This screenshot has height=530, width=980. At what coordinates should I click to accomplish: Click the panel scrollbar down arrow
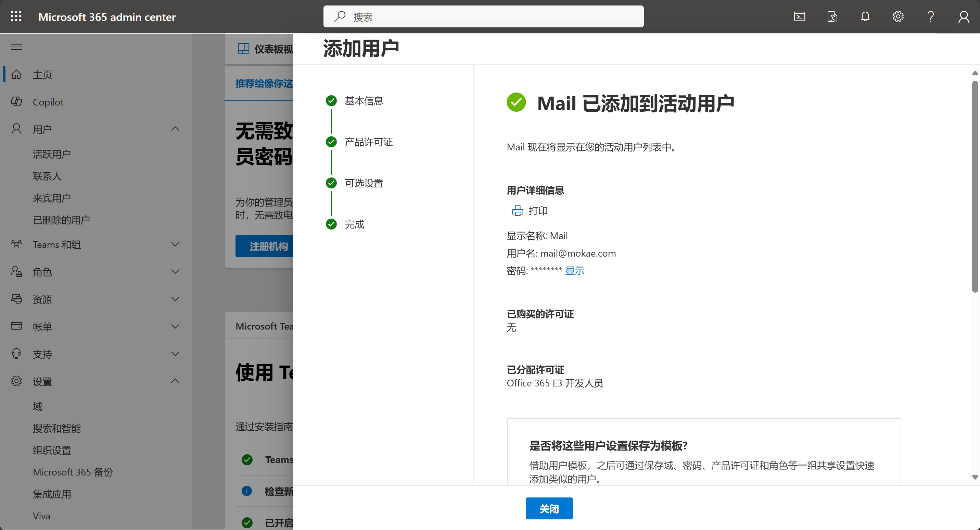pos(975,477)
